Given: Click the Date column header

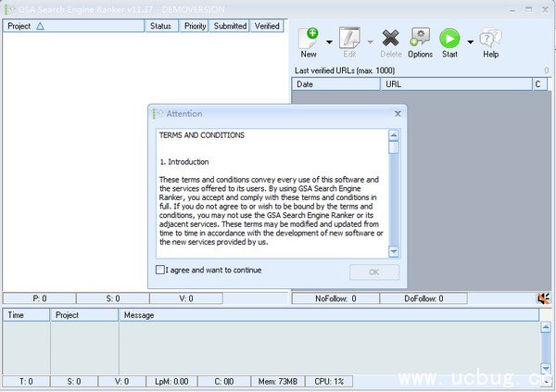Looking at the screenshot, I should pyautogui.click(x=335, y=84).
